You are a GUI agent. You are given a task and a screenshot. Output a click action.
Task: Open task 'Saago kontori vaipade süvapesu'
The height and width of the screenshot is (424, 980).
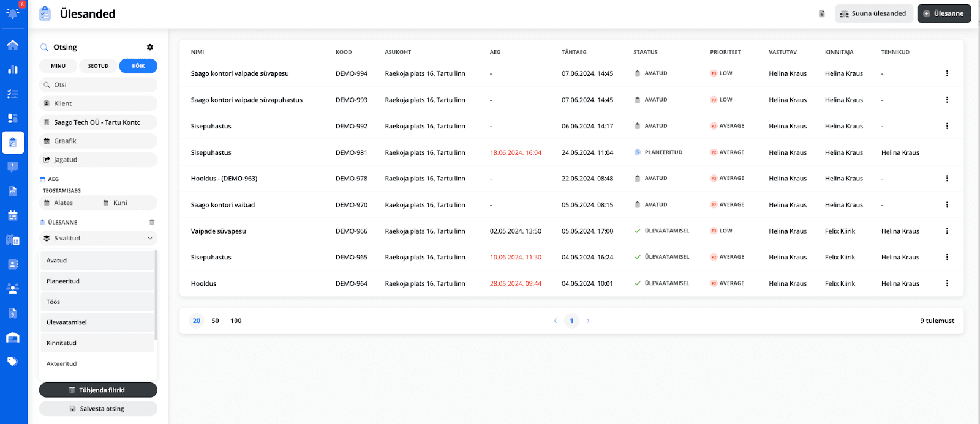click(x=240, y=73)
